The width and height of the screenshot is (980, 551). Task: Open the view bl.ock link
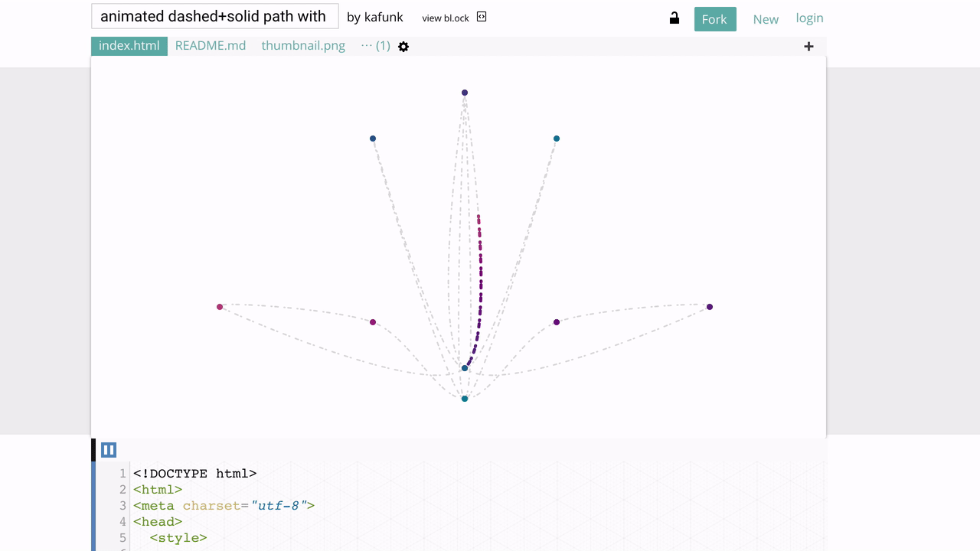(446, 18)
